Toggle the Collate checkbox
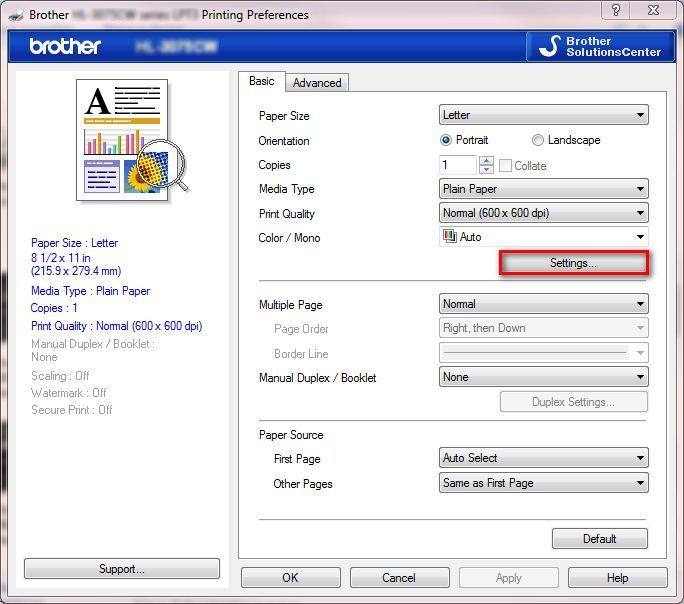 (506, 166)
